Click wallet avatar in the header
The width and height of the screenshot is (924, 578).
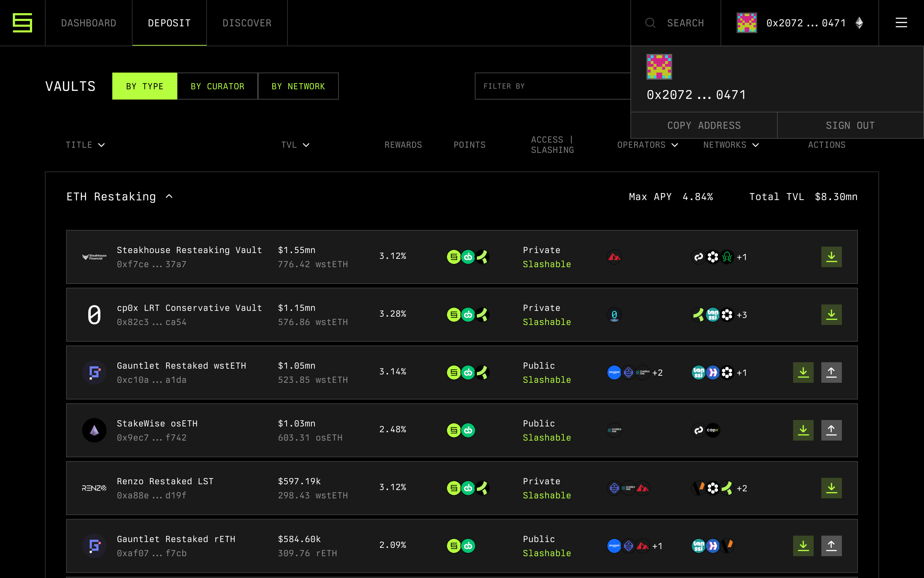[747, 23]
